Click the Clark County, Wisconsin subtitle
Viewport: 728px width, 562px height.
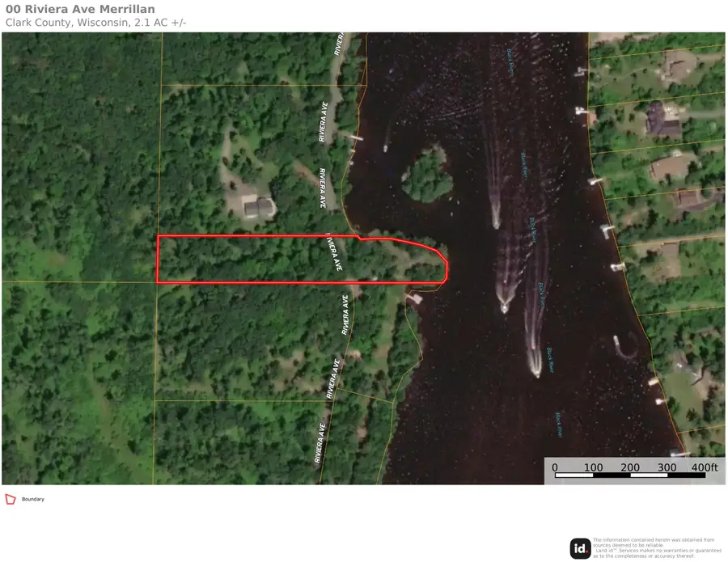95,23
